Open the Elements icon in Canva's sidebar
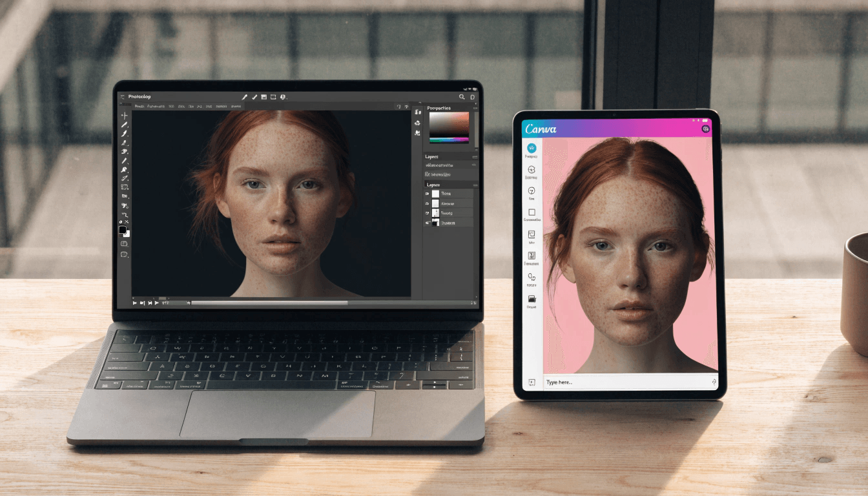Viewport: 868px width, 496px height. click(x=530, y=169)
